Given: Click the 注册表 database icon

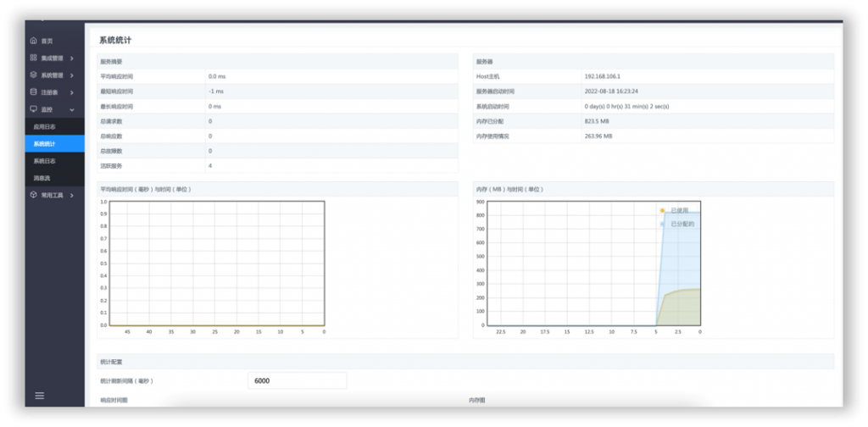Looking at the screenshot, I should (x=34, y=92).
